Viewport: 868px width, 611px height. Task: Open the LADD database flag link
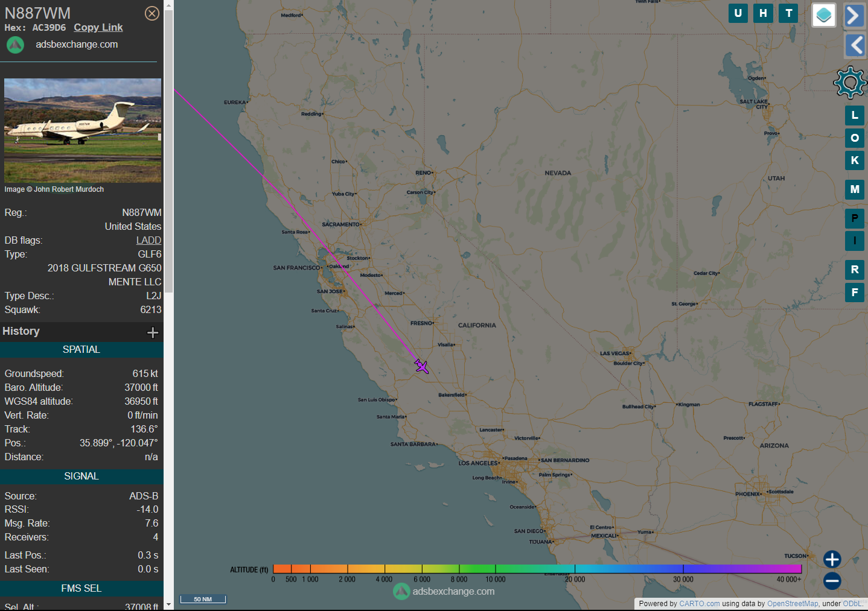click(x=148, y=240)
